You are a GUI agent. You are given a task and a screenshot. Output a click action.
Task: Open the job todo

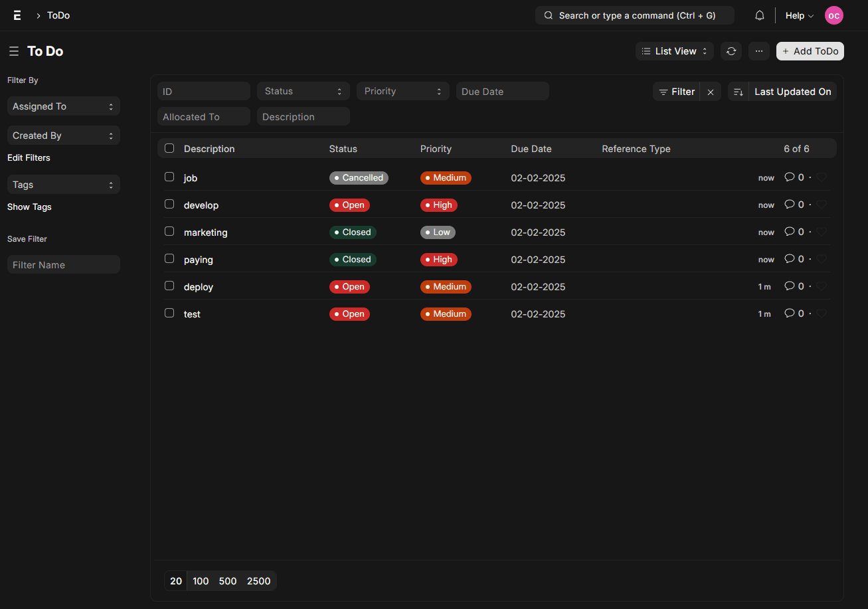point(191,178)
